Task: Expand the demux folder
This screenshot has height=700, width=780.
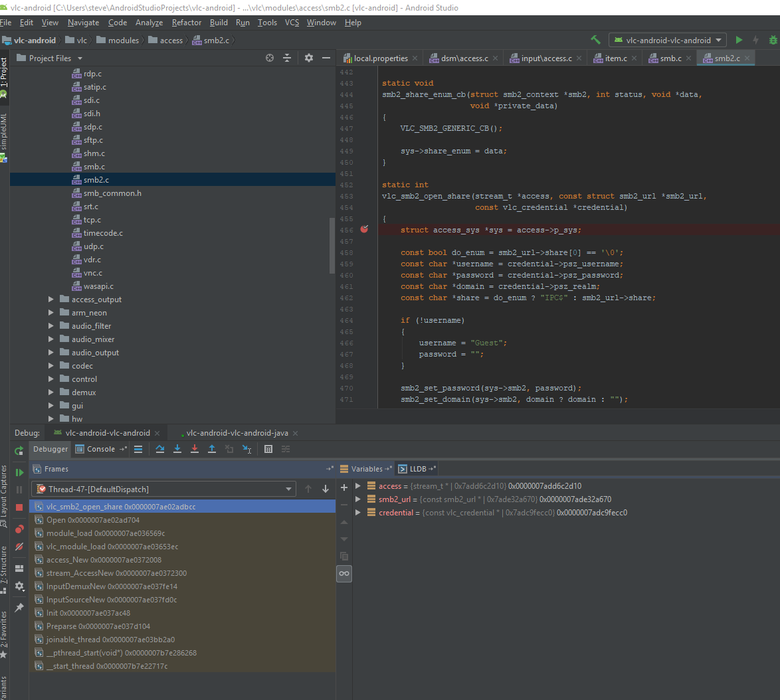Action: pyautogui.click(x=50, y=393)
